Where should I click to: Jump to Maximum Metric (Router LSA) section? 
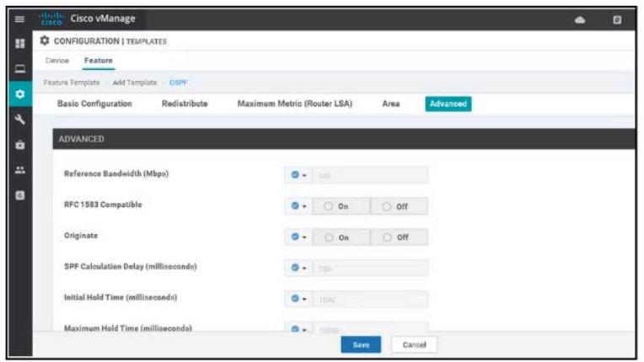[x=294, y=104]
